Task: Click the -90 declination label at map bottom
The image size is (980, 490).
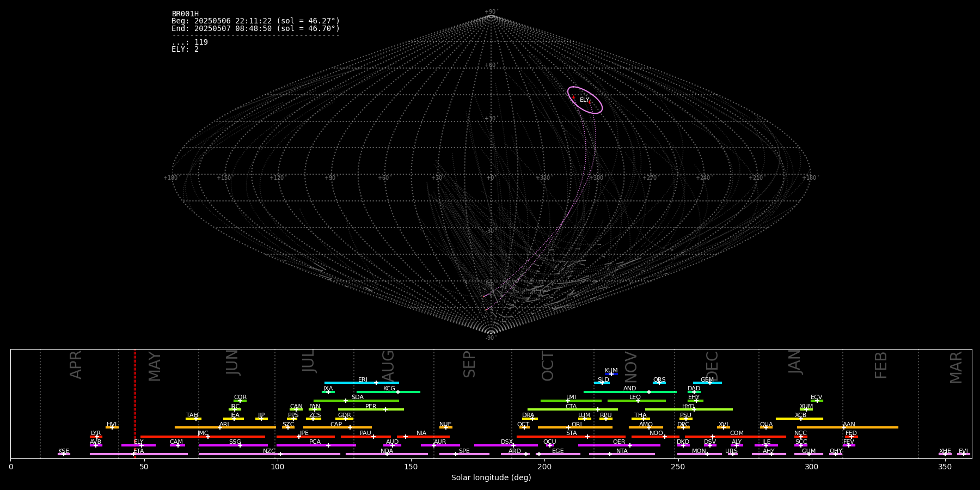Action: click(x=491, y=338)
